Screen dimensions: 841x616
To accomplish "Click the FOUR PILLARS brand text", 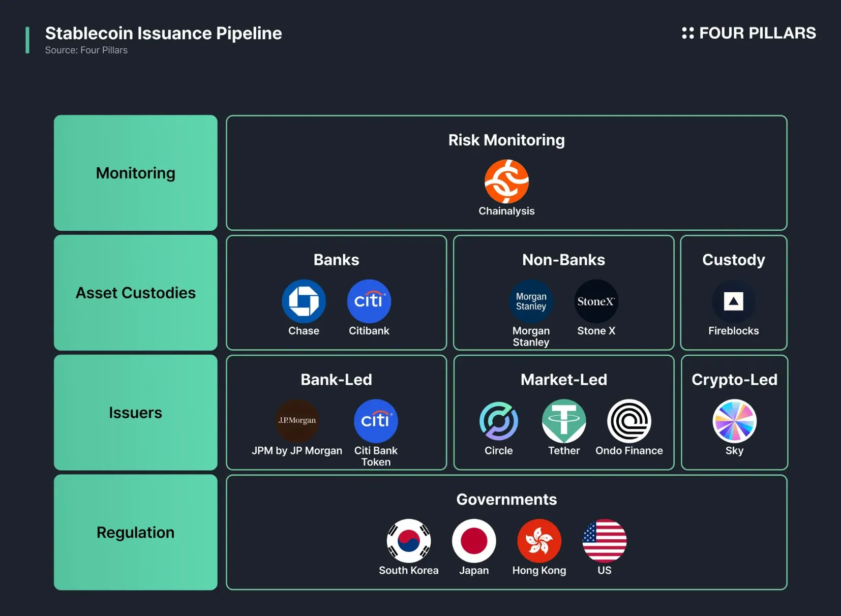I will 757,33.
